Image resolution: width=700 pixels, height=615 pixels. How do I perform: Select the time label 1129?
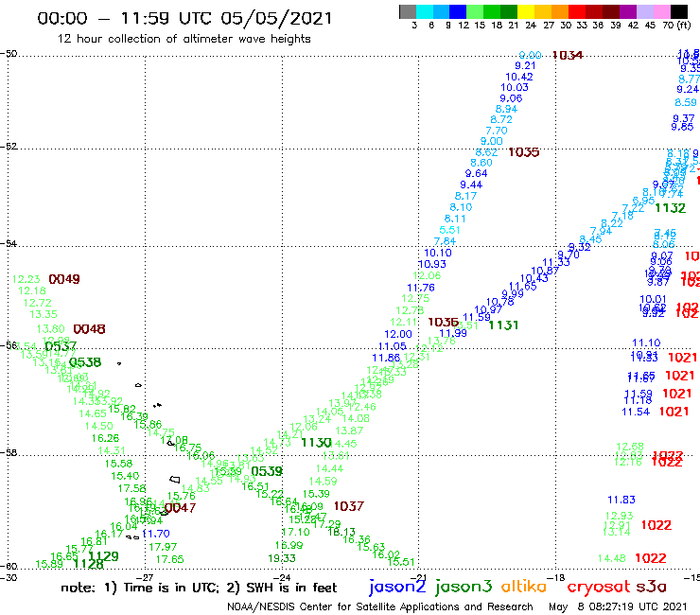(103, 556)
